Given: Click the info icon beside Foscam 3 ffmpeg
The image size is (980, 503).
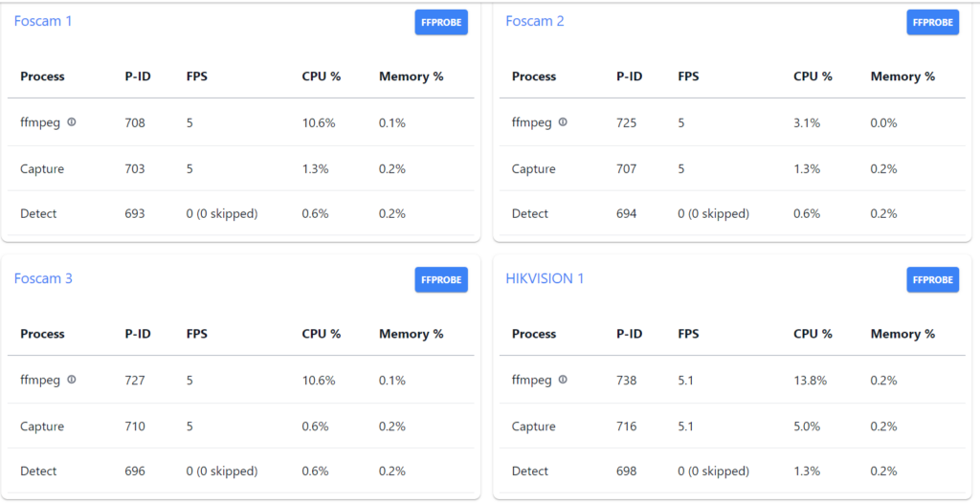Looking at the screenshot, I should click(x=72, y=380).
